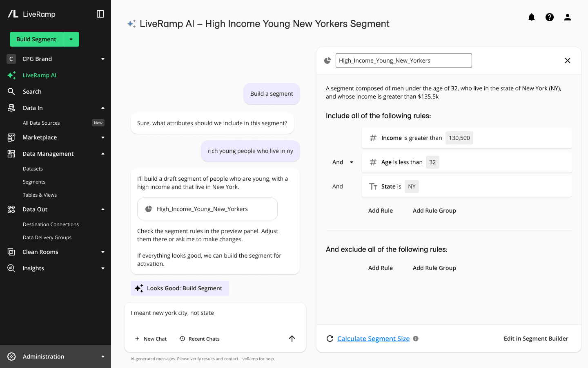The image size is (588, 368).
Task: Start a New Chat
Action: (x=151, y=339)
